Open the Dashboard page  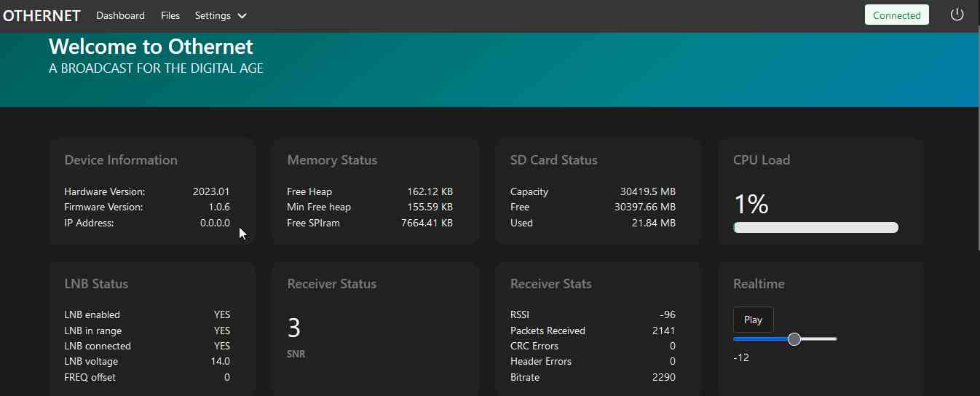120,15
